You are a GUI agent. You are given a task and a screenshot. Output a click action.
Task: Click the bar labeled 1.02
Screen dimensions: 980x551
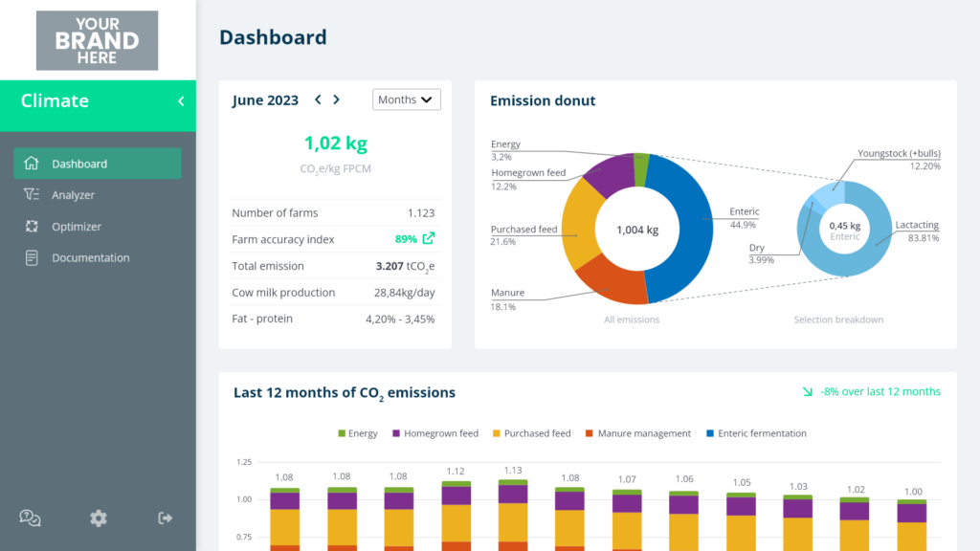(x=855, y=524)
